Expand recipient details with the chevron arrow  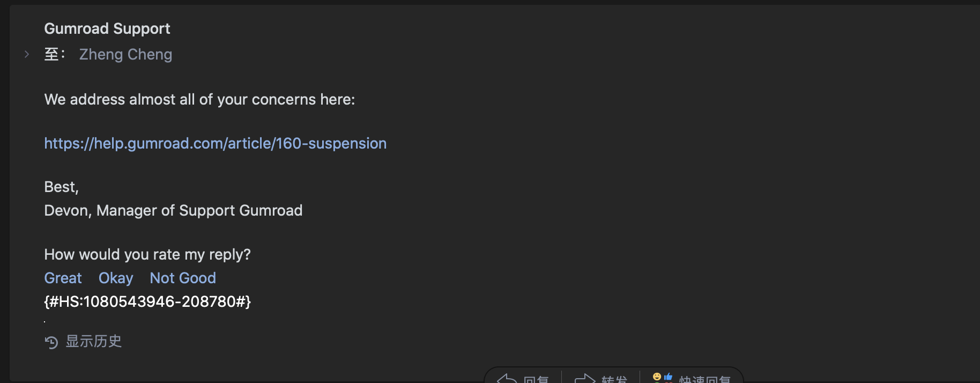point(27,54)
